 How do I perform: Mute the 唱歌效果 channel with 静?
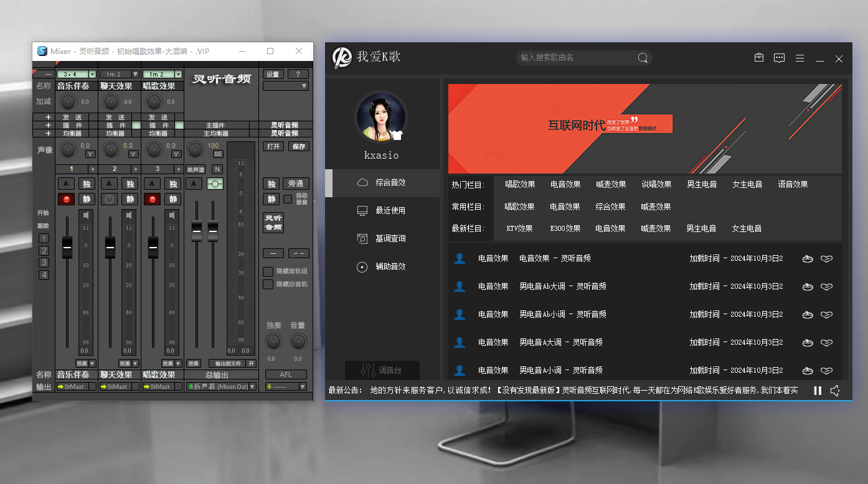(x=173, y=199)
